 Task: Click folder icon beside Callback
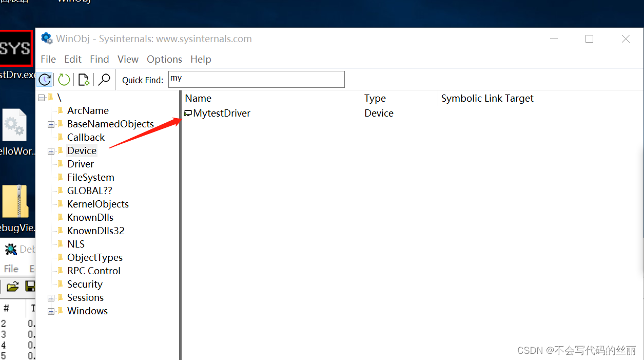61,137
